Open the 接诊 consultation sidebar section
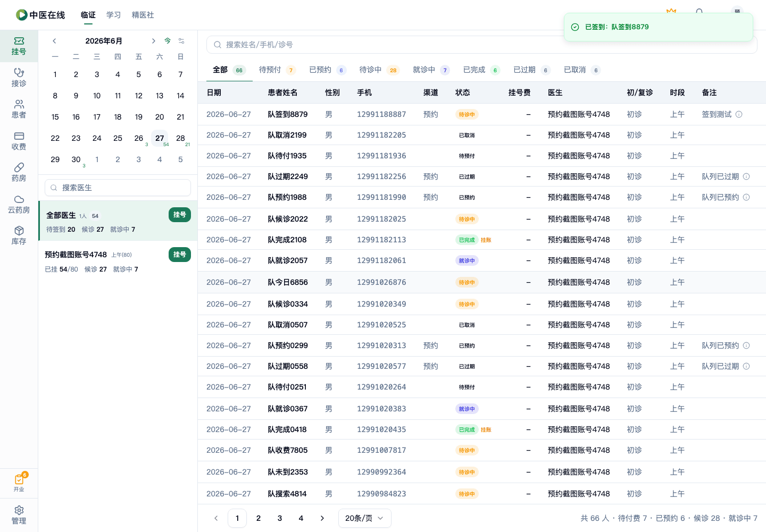Image resolution: width=766 pixels, height=532 pixels. click(x=19, y=78)
